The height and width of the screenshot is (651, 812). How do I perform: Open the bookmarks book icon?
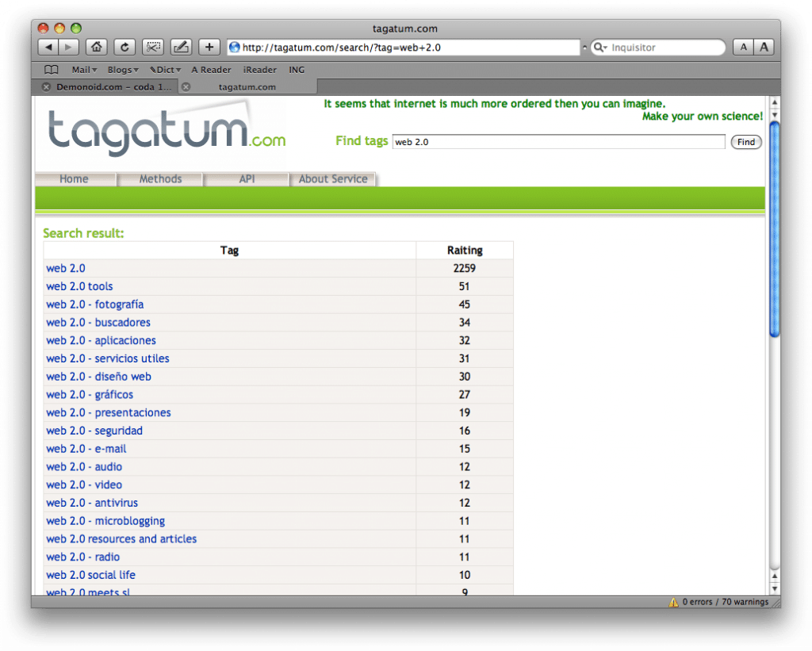coord(52,70)
